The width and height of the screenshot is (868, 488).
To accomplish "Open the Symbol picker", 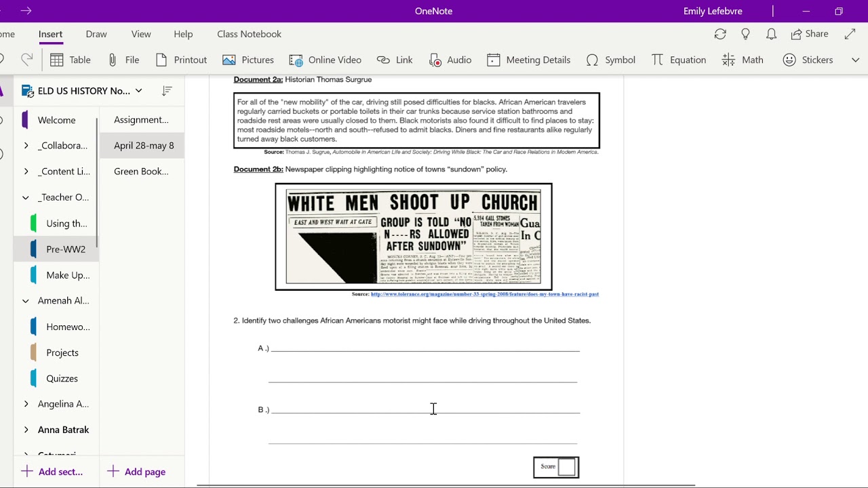I will click(x=610, y=60).
